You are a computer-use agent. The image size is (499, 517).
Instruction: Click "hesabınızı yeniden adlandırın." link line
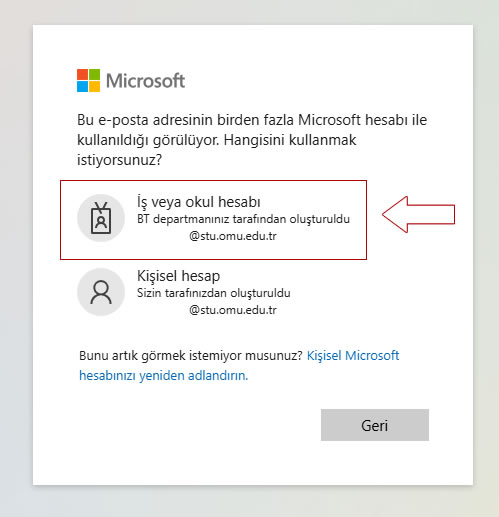pos(164,376)
